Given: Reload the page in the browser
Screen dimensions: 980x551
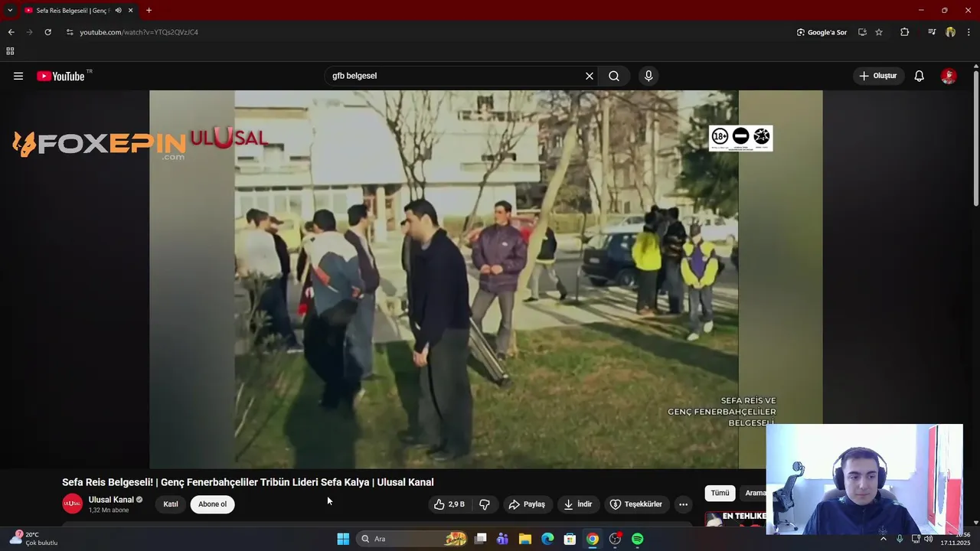Looking at the screenshot, I should (47, 32).
